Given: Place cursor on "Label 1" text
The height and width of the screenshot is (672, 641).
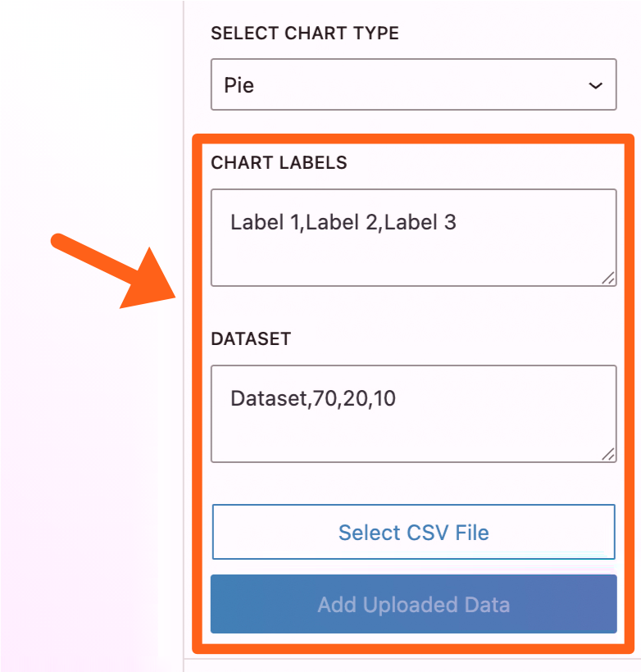Looking at the screenshot, I should (x=264, y=222).
